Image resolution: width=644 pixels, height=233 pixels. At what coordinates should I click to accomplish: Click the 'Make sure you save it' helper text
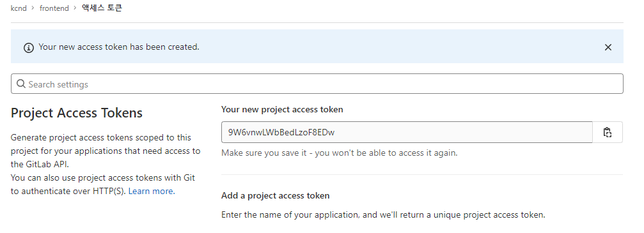tap(339, 153)
